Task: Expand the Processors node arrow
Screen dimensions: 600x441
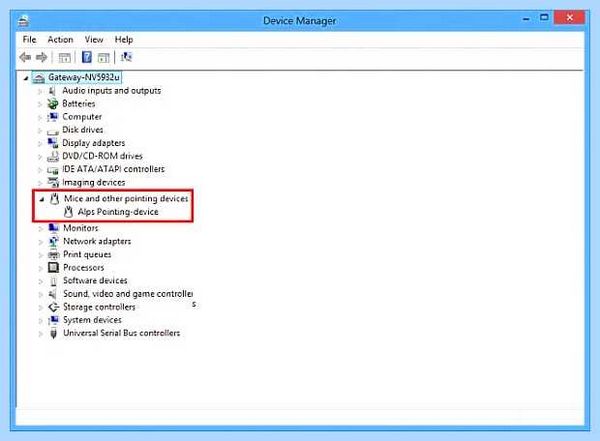Action: (x=41, y=268)
